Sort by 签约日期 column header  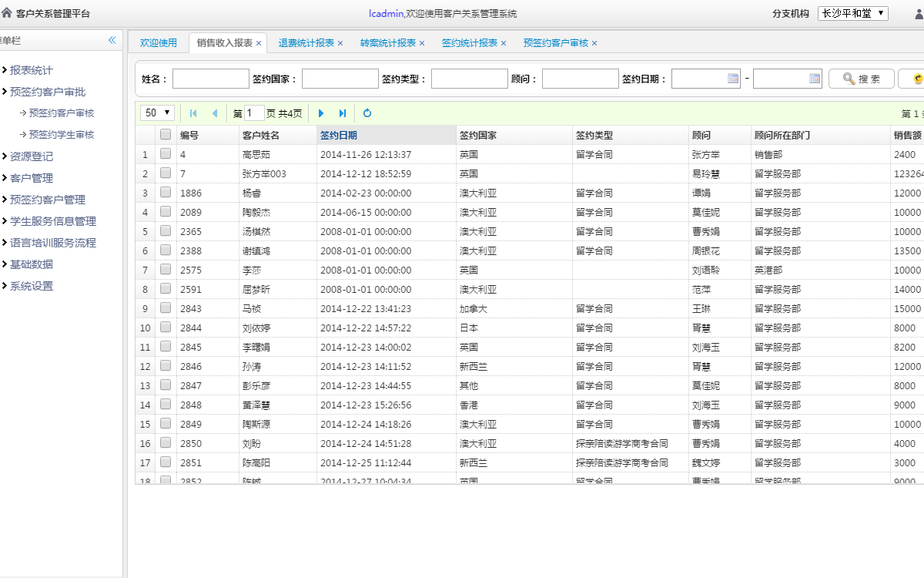[x=387, y=135]
